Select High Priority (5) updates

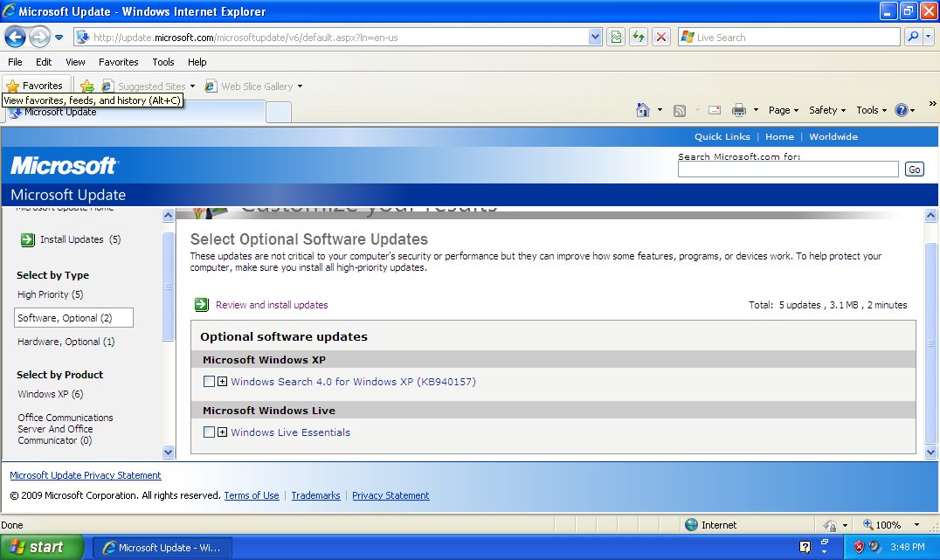[x=51, y=294]
